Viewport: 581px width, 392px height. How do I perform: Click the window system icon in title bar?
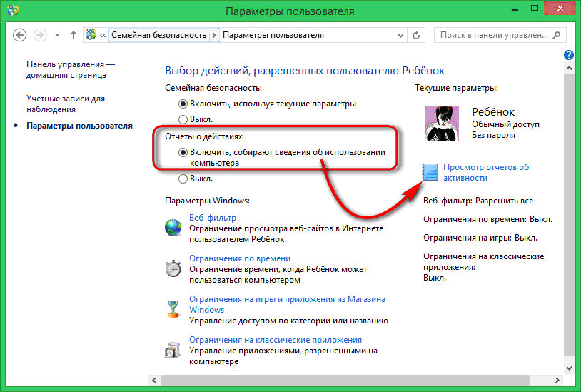click(x=12, y=11)
